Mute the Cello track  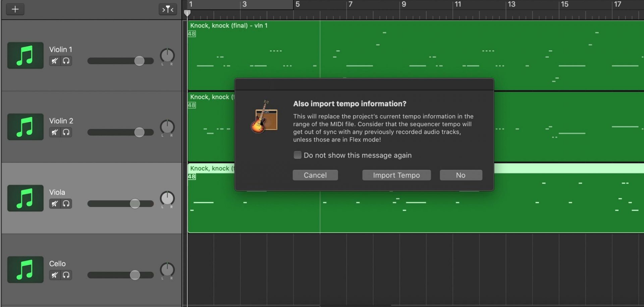pos(55,275)
